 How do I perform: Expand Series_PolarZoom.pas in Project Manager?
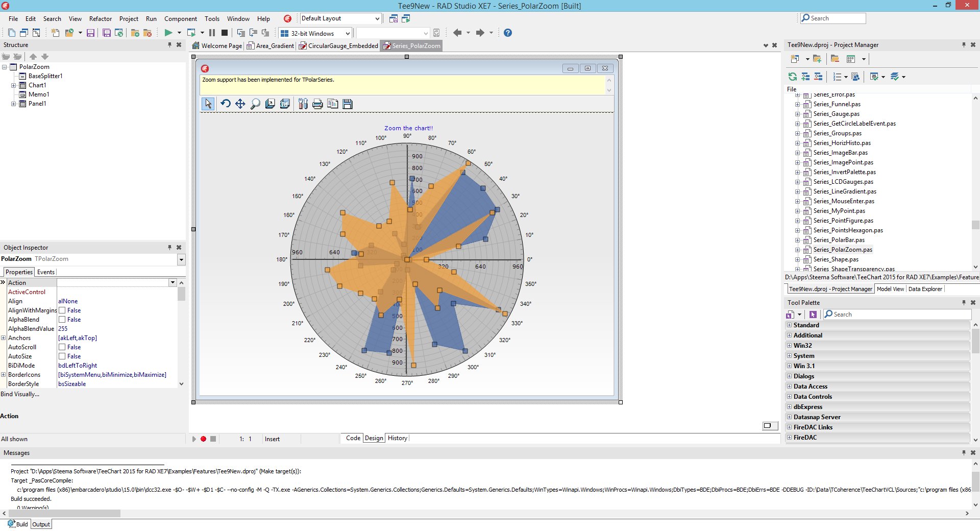[797, 250]
